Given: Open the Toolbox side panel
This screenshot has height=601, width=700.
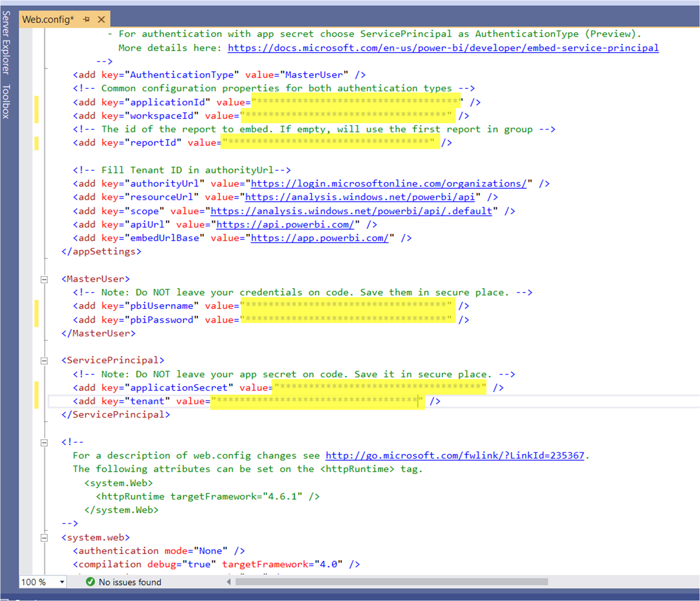Looking at the screenshot, I should coord(6,102).
